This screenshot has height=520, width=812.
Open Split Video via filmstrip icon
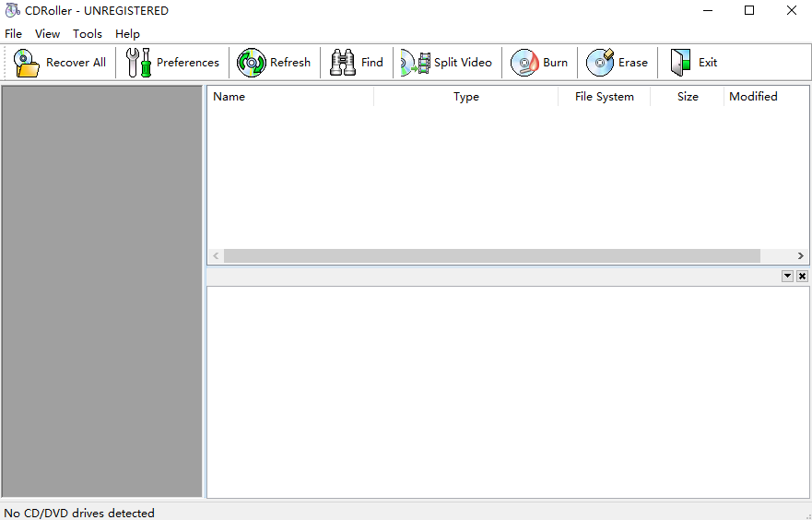click(416, 63)
